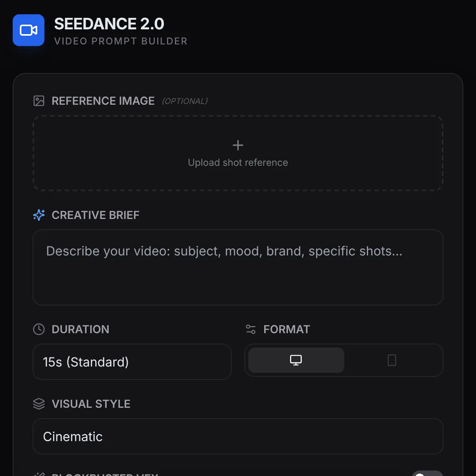The width and height of the screenshot is (476, 476).
Task: Click the sliders icon next to Format
Action: pyautogui.click(x=251, y=329)
